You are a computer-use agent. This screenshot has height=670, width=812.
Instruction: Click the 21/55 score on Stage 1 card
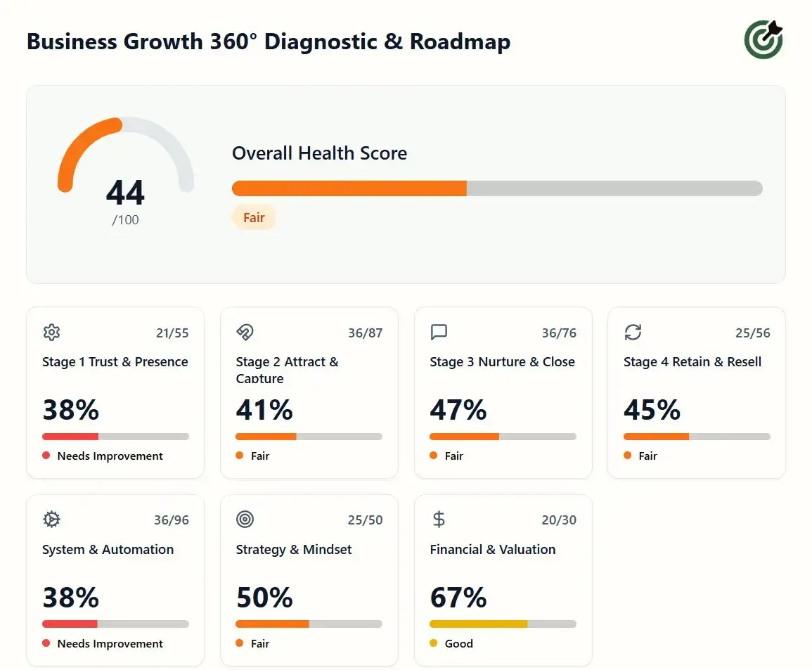click(x=172, y=333)
